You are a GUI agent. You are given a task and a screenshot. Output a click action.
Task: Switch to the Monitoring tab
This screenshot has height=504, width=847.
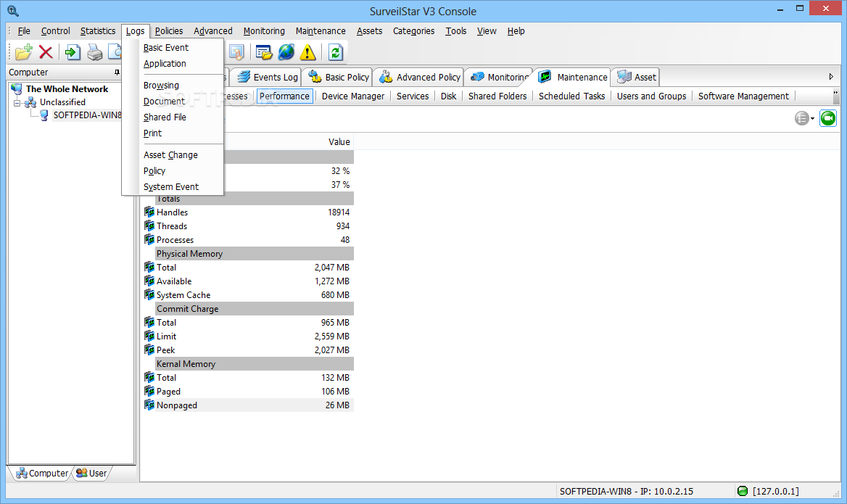point(499,78)
